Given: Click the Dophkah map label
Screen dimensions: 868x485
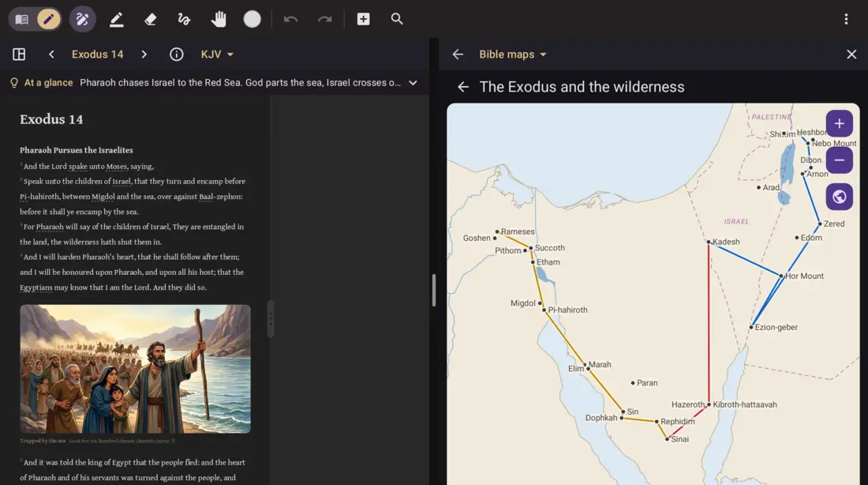Looking at the screenshot, I should coord(601,418).
